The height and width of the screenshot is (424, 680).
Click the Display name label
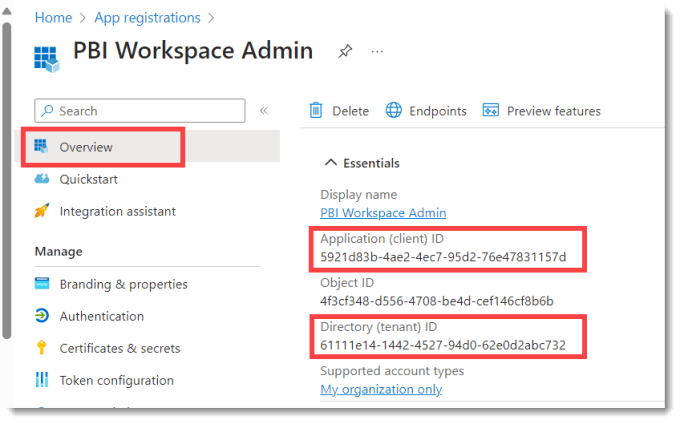[358, 195]
